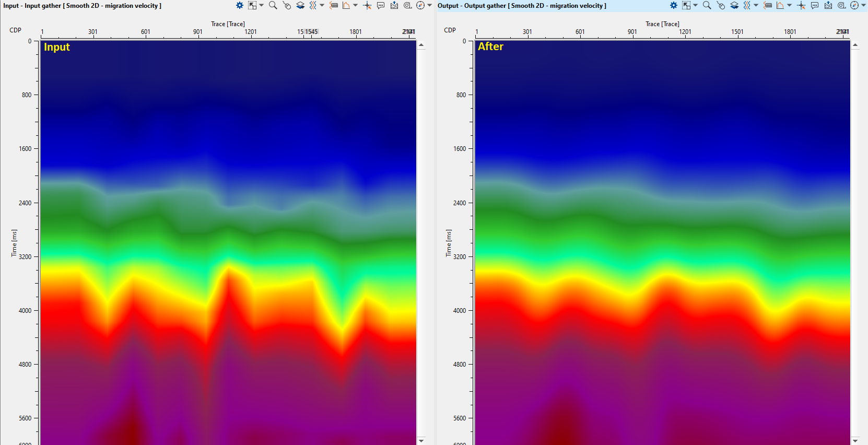Viewport: 868px width, 445px height.
Task: Select the tape measure tool in Output panel
Action: click(x=842, y=5)
